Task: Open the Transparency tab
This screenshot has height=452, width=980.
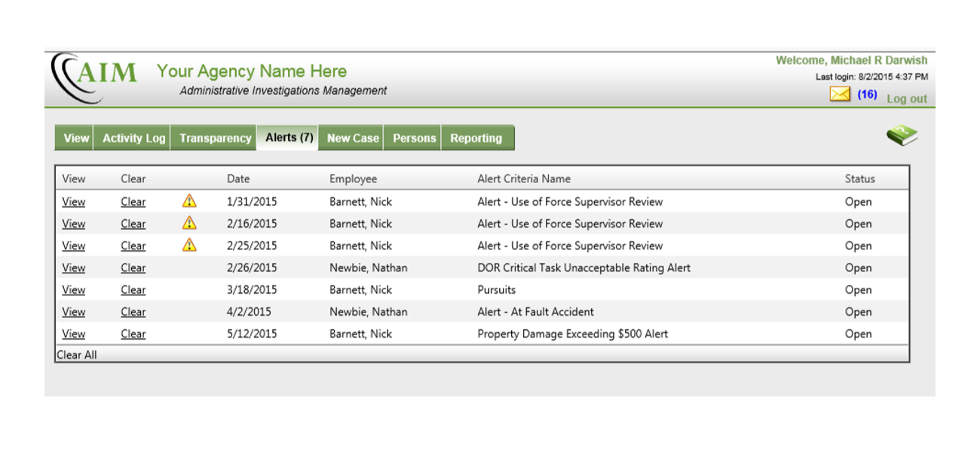Action: click(x=215, y=138)
